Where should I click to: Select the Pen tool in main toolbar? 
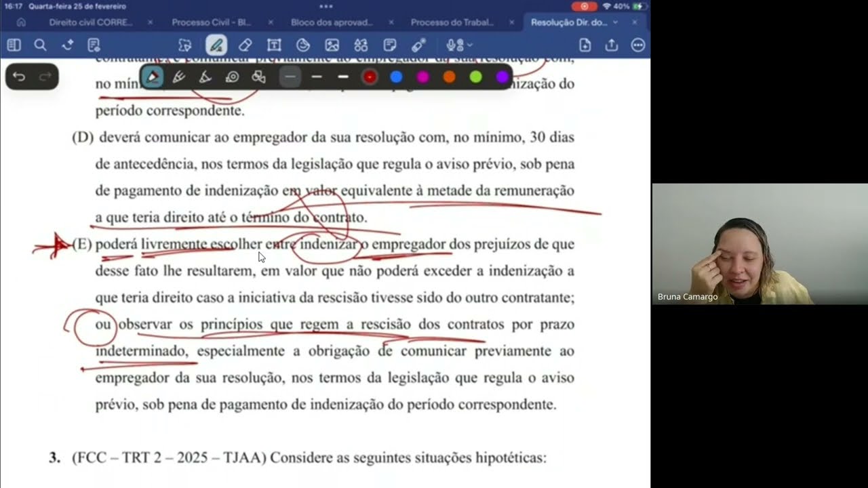tap(216, 45)
